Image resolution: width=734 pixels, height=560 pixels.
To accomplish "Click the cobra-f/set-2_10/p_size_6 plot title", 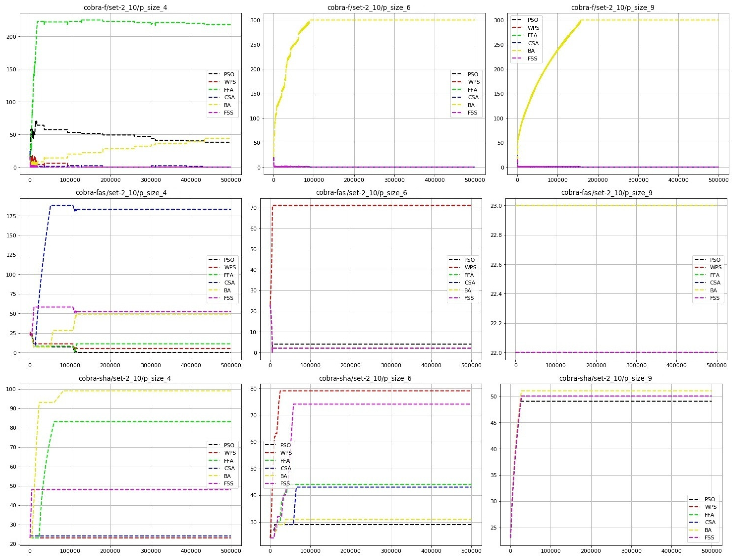I will [x=369, y=7].
